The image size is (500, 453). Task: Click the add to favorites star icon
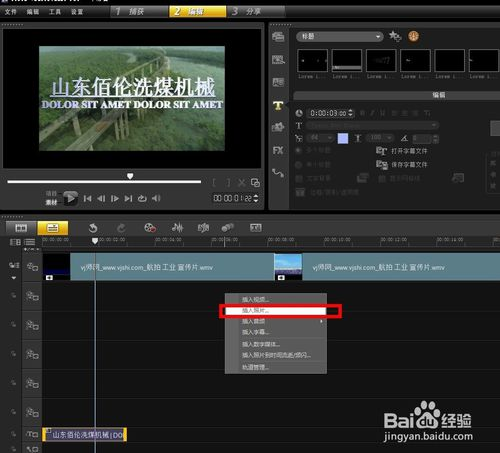point(395,36)
